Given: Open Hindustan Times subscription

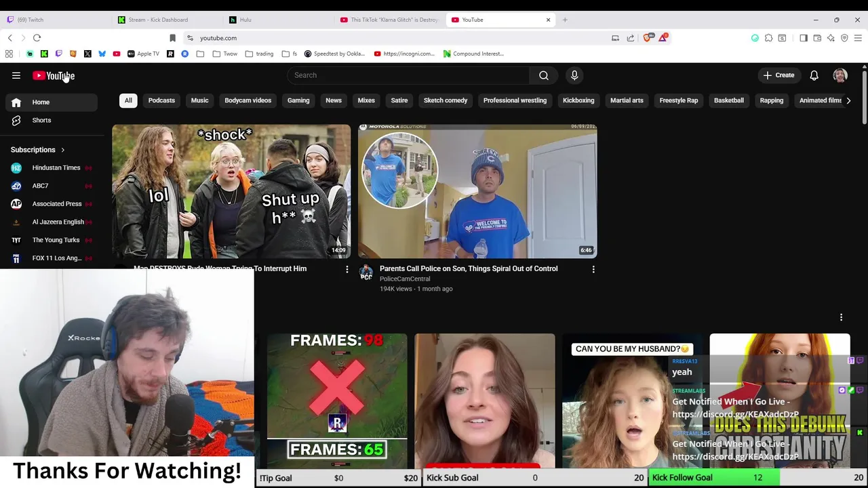Looking at the screenshot, I should [51, 167].
